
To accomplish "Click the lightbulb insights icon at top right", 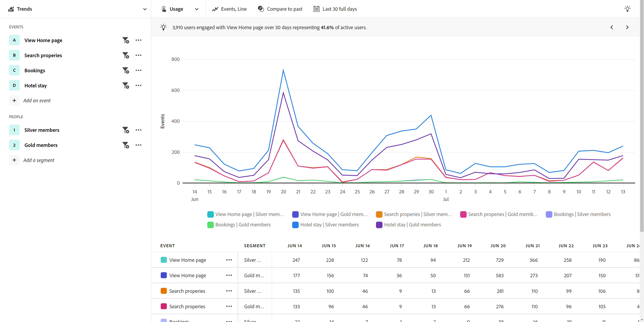I will pos(627,9).
